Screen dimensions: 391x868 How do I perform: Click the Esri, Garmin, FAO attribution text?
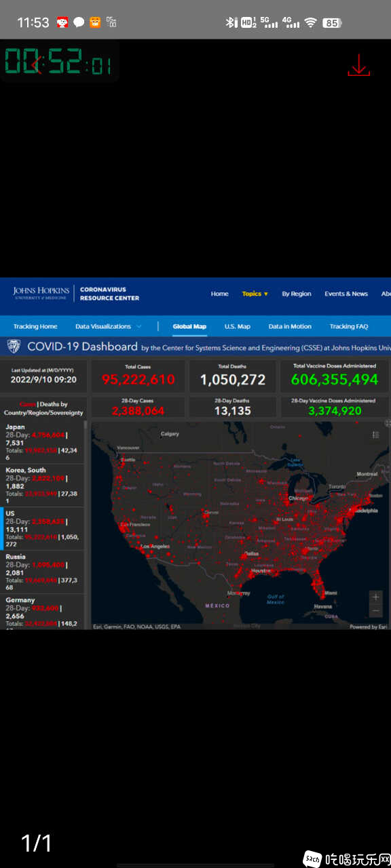point(136,627)
